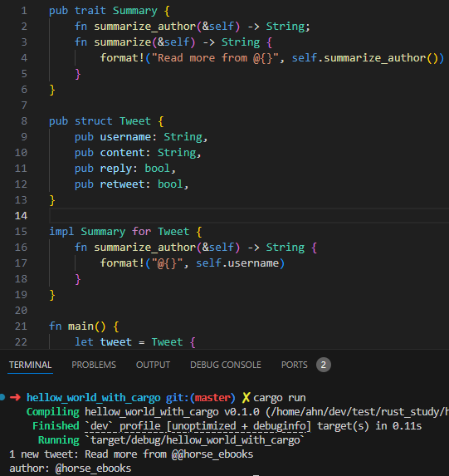Click 'self.username' on line 17
This screenshot has height=476, width=449.
coord(237,263)
